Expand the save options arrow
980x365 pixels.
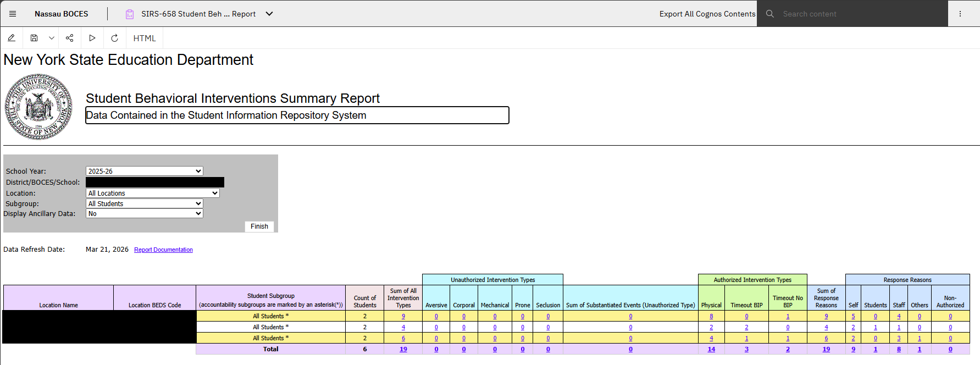(x=51, y=38)
